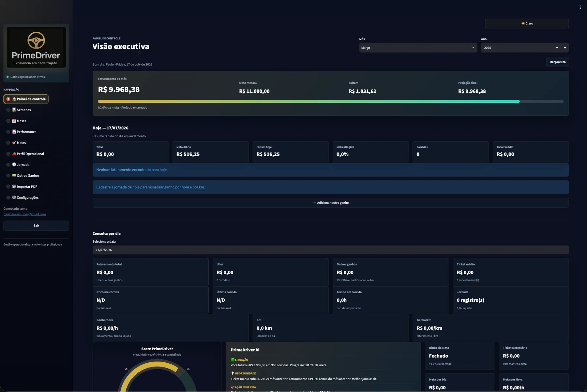
Task: Log out with the Sair button
Action: 36,225
